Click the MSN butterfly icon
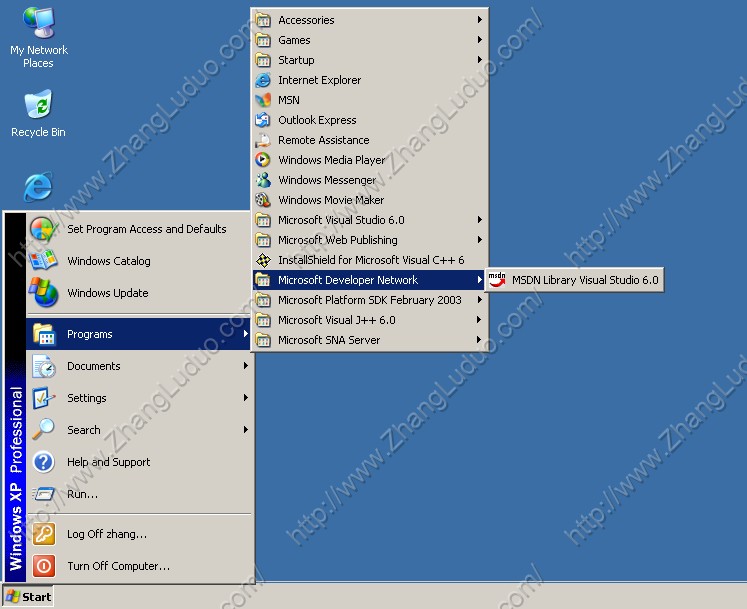Screen dimensions: 747x609 (x=263, y=100)
